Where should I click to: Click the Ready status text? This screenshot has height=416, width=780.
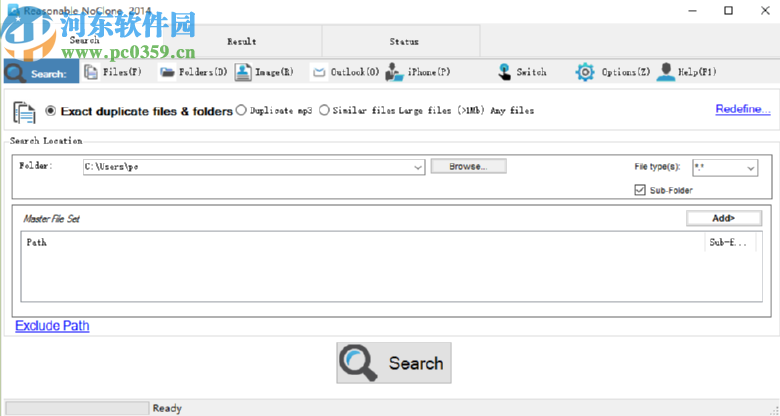click(167, 408)
